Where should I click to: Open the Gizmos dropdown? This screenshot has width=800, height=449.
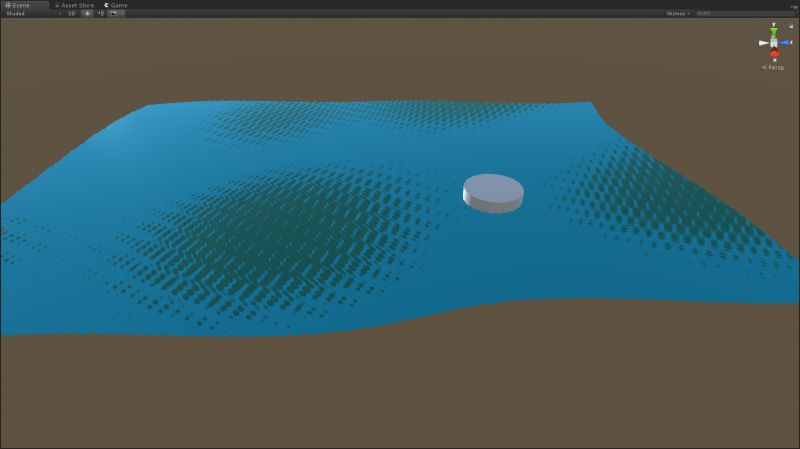(678, 14)
